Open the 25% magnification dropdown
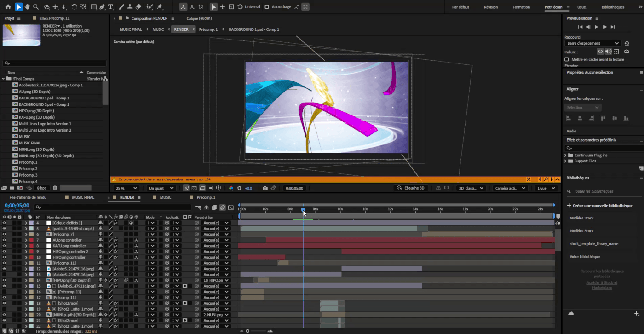Image resolution: width=644 pixels, height=334 pixels. coord(126,188)
